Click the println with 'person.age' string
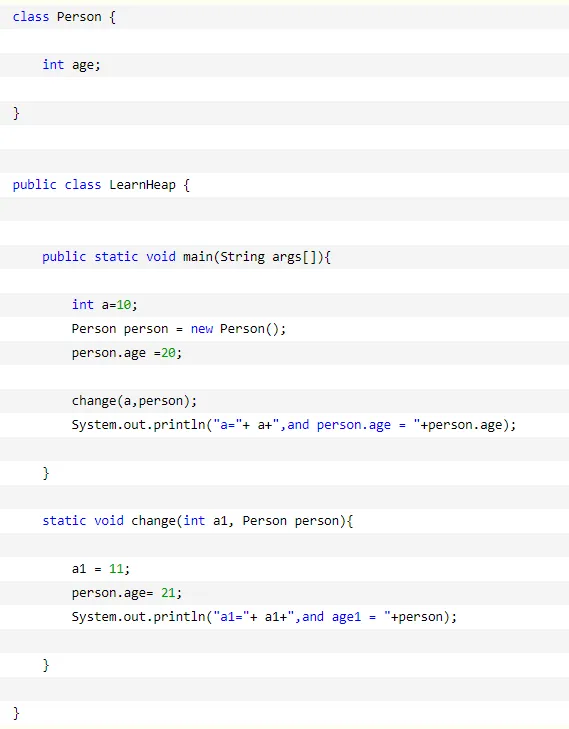The image size is (569, 729). tap(294, 425)
